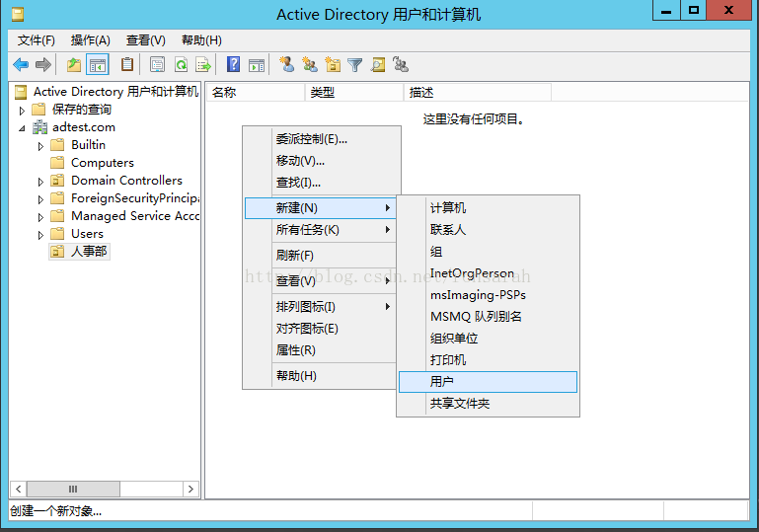Click the folder icon next to Computers
Image resolution: width=759 pixels, height=532 pixels.
point(57,163)
